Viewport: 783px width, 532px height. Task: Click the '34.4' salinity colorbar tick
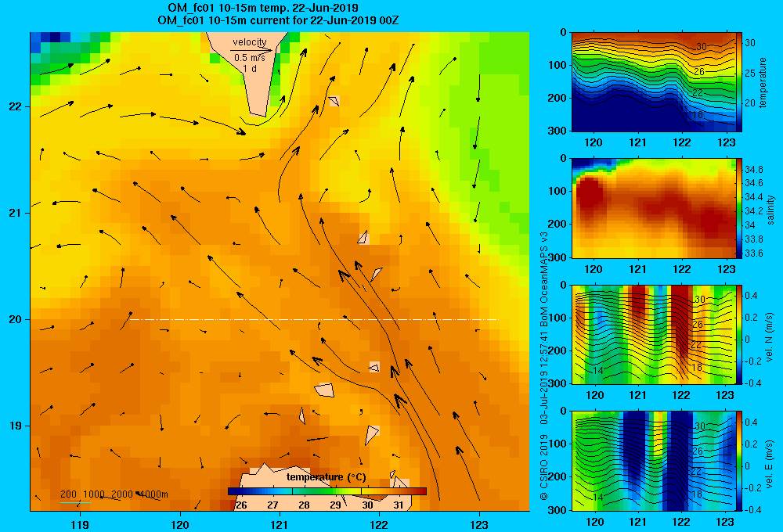[754, 197]
